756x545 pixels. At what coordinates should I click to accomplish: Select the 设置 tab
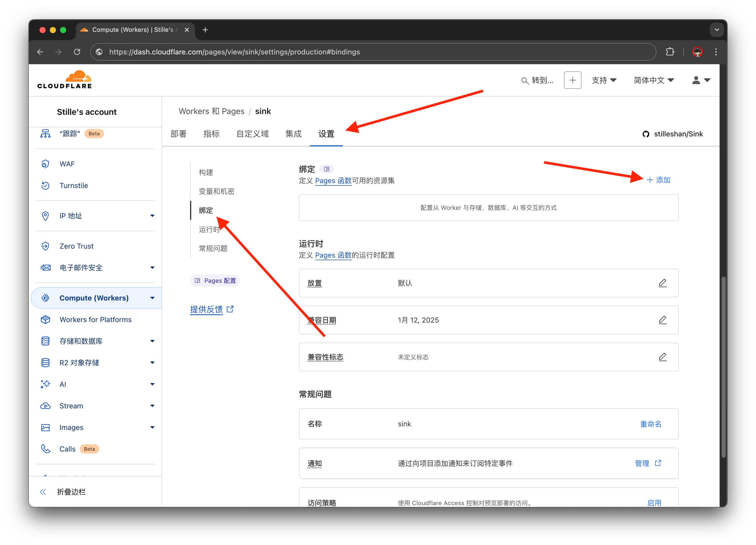click(326, 134)
